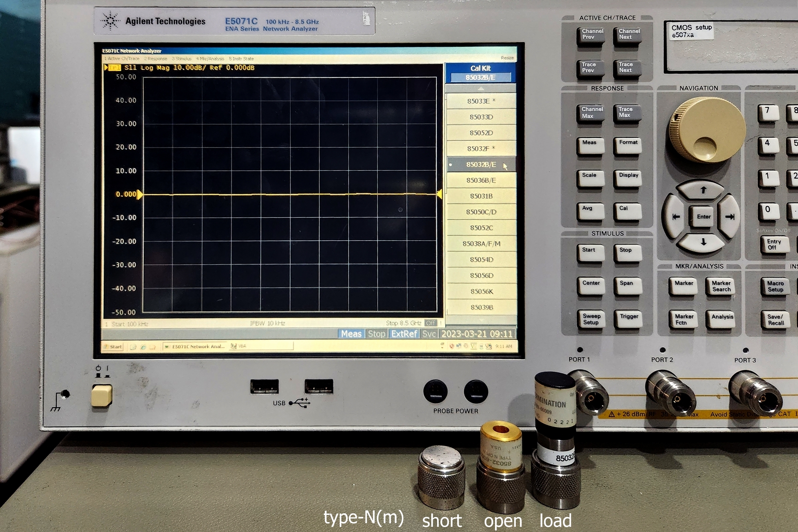The image size is (798, 532).
Task: Click the show desktop quick launch icon
Action: (x=133, y=347)
